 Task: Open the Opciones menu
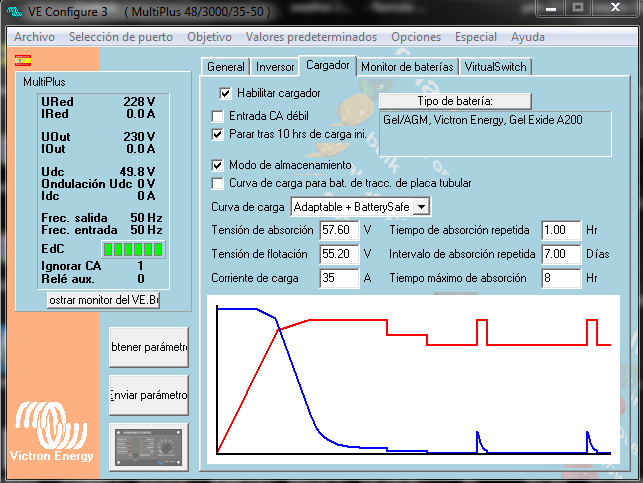click(416, 37)
